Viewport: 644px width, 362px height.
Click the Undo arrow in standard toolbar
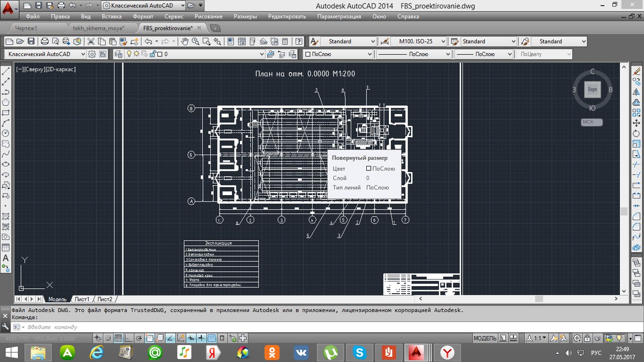pyautogui.click(x=148, y=41)
